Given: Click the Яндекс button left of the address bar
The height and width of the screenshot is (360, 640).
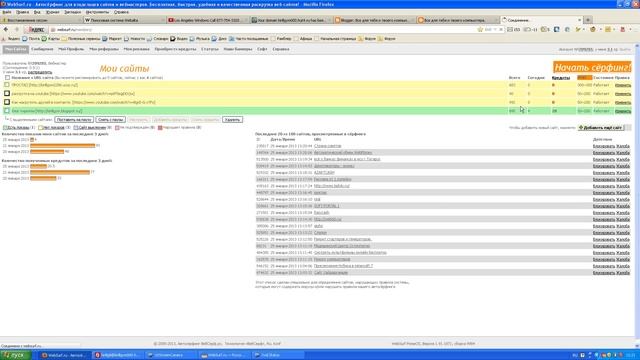Looking at the screenshot, I should tap(36, 30).
